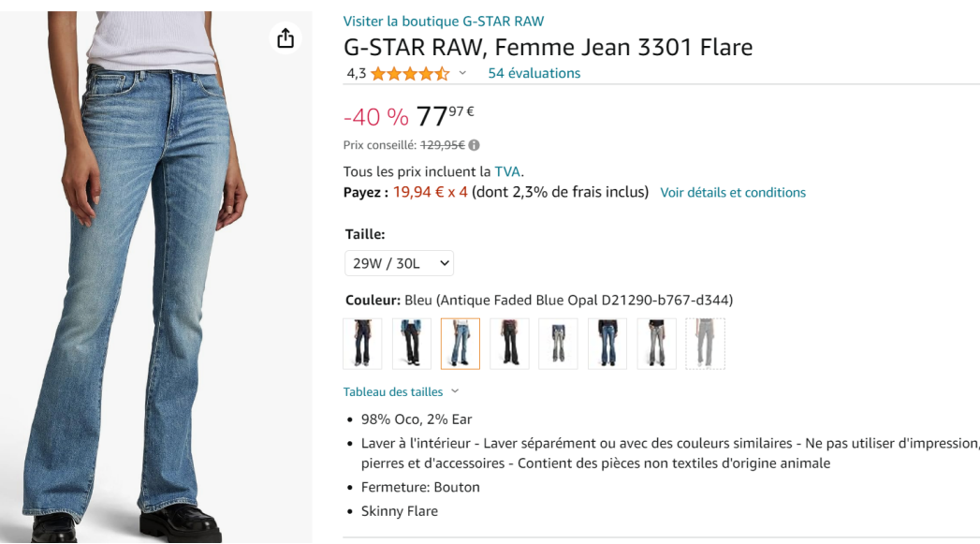Visit the G-STAR RAW boutique link

pos(444,21)
